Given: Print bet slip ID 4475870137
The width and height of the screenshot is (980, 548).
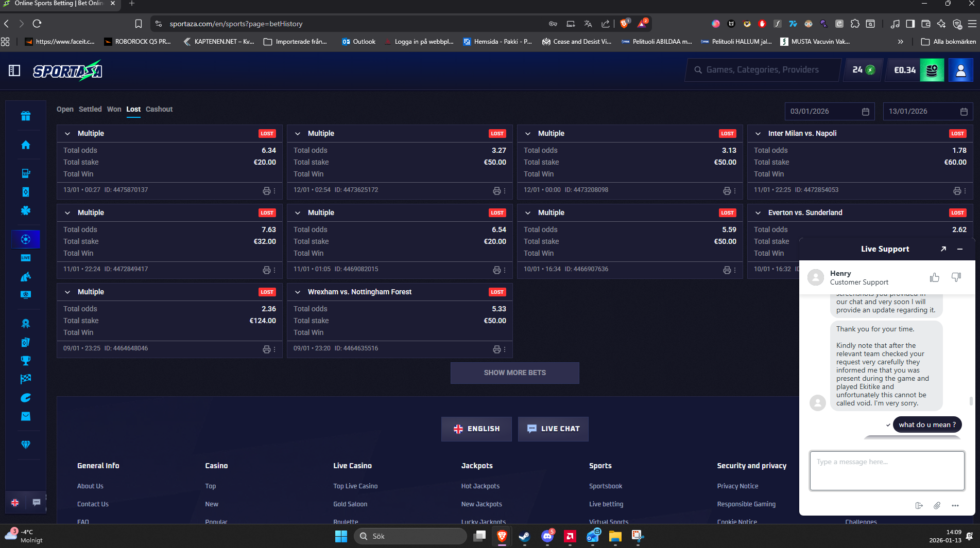Looking at the screenshot, I should click(266, 191).
